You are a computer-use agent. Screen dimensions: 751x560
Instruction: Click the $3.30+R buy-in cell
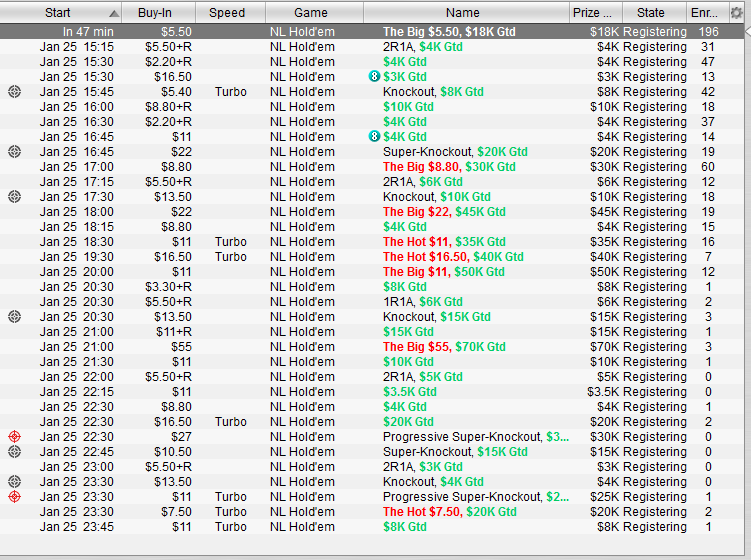[x=168, y=286]
